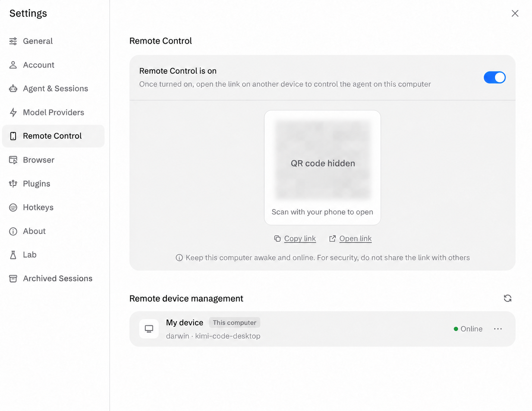
Task: Click the Account person icon
Action: point(13,65)
